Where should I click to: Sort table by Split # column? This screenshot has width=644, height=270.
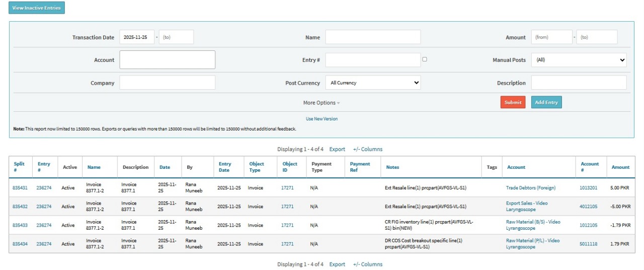19,167
